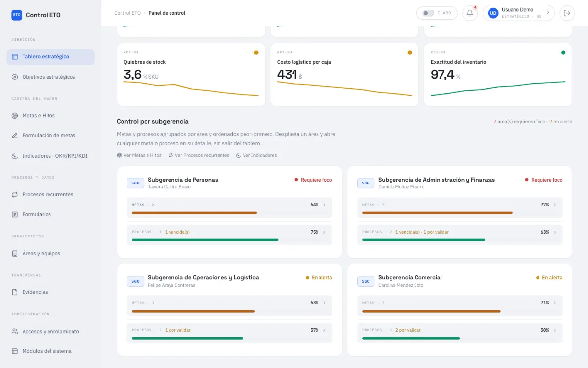
Task: Click the logout icon button
Action: [x=567, y=13]
